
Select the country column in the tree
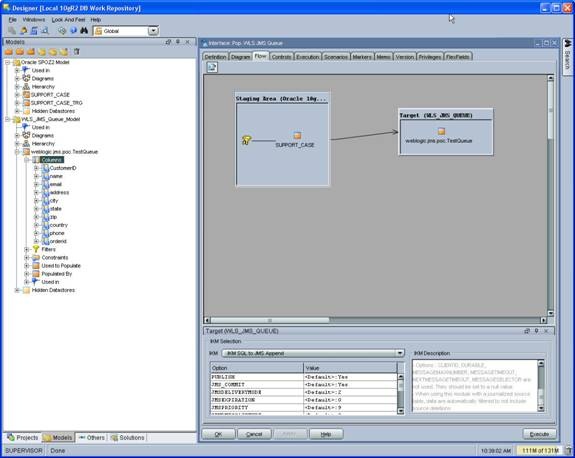(59, 225)
